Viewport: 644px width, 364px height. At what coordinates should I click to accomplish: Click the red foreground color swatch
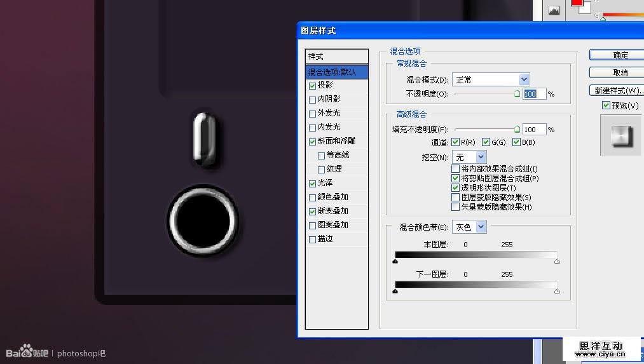pyautogui.click(x=577, y=3)
